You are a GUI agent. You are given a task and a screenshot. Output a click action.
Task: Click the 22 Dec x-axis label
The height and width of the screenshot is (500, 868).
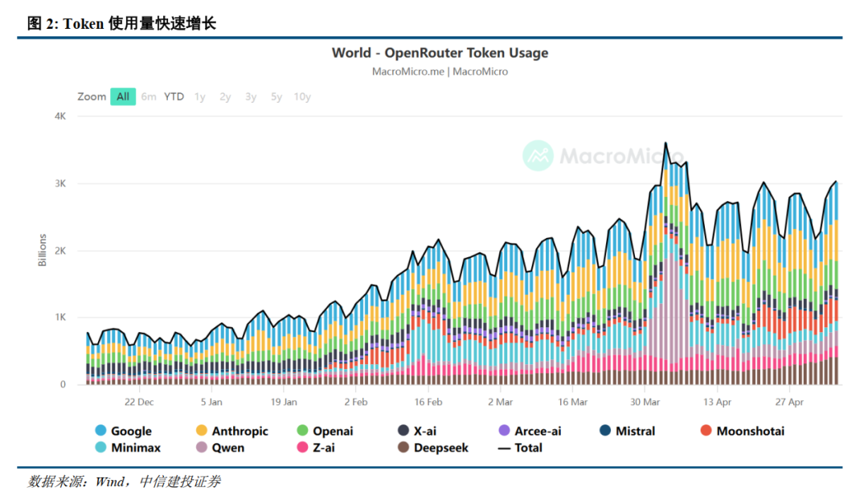coord(139,402)
